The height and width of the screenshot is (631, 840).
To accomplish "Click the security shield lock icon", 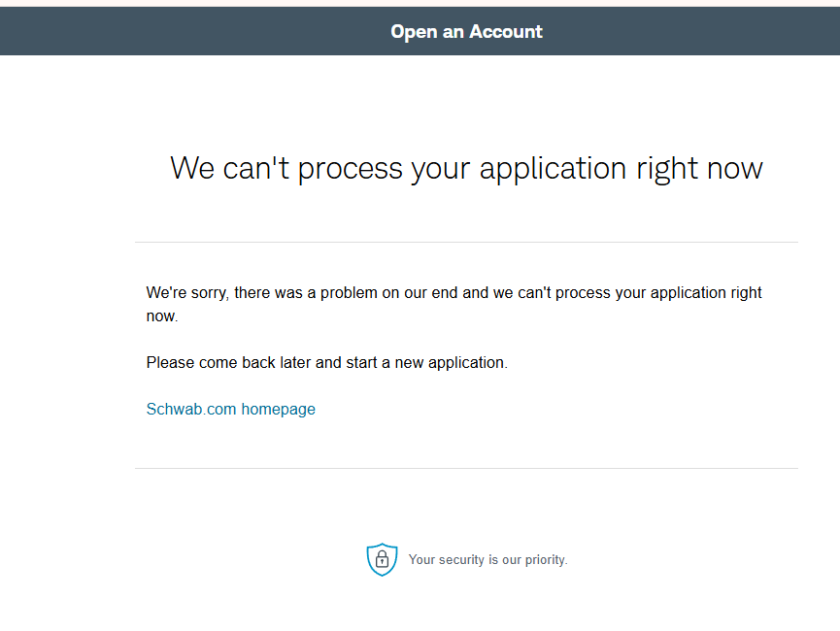I will tap(382, 560).
